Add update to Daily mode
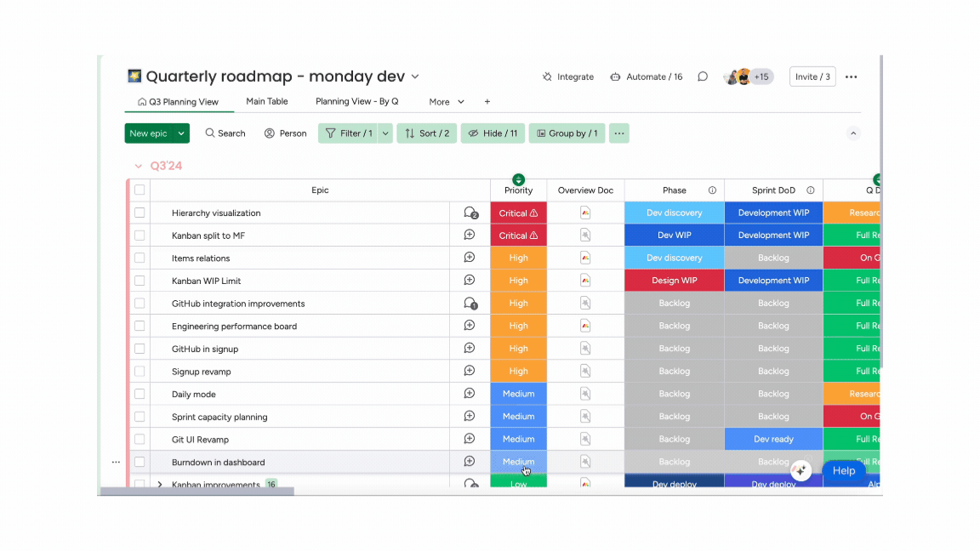Screen dimensions: 980x551 (x=470, y=394)
